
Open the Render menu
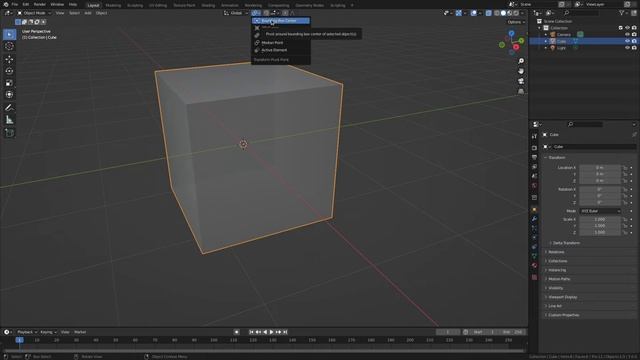pos(40,4)
